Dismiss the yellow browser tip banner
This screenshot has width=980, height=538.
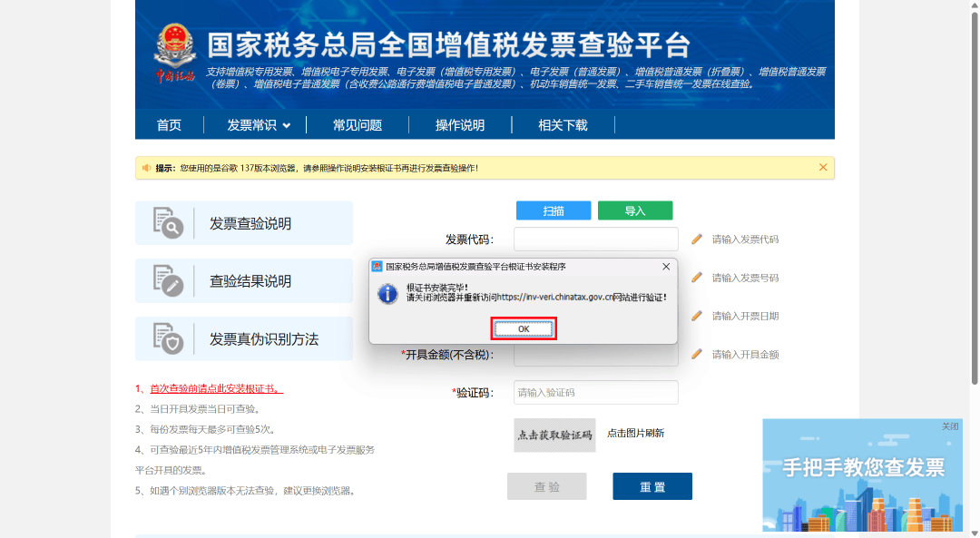(x=823, y=168)
